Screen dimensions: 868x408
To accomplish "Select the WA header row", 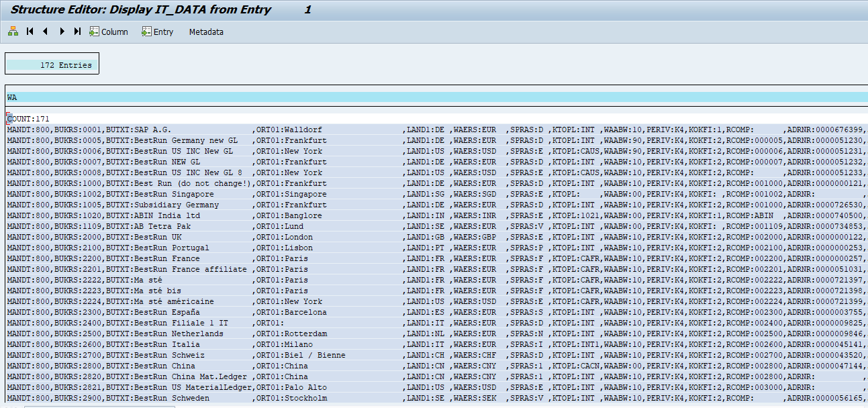I will (x=436, y=97).
